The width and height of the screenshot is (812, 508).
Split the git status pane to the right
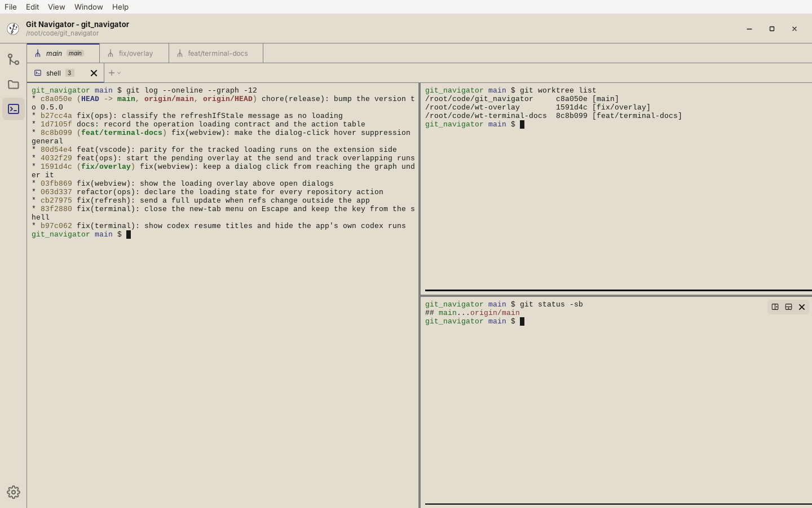coord(775,307)
